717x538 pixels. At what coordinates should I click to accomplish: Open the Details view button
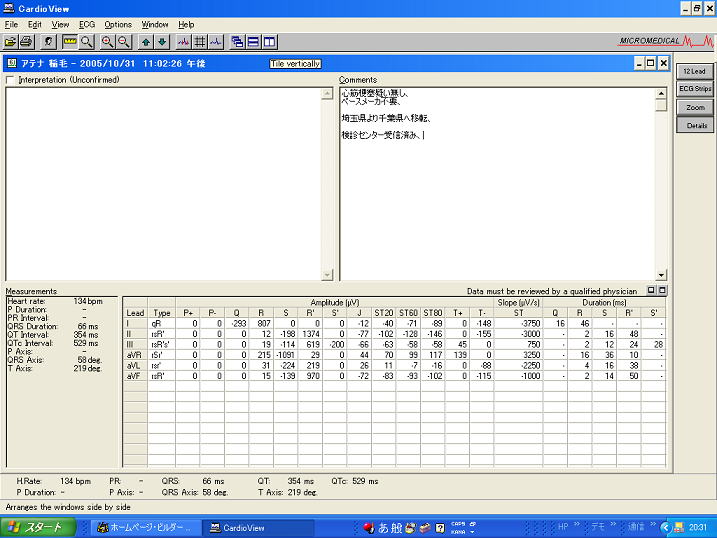(x=695, y=125)
